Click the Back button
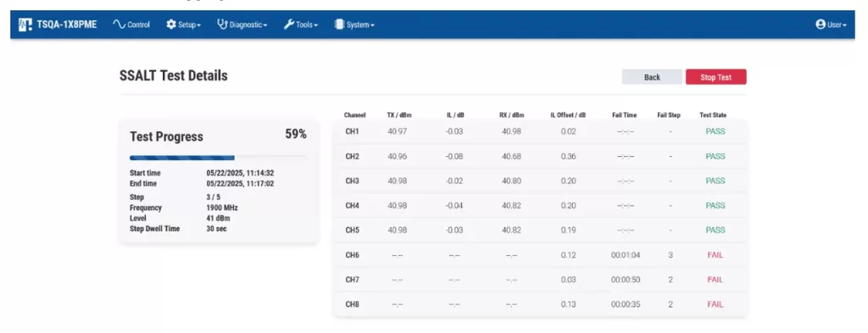 click(652, 77)
